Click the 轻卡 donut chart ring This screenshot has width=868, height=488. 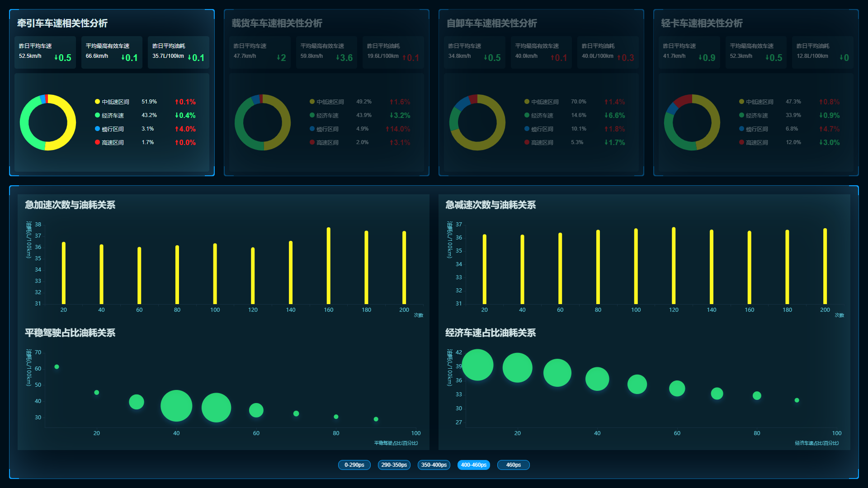[x=715, y=122]
